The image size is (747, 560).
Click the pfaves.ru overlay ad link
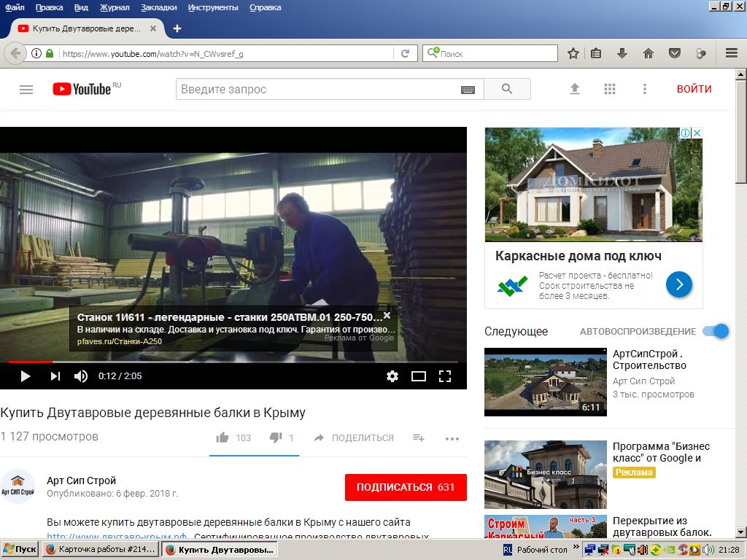[120, 341]
